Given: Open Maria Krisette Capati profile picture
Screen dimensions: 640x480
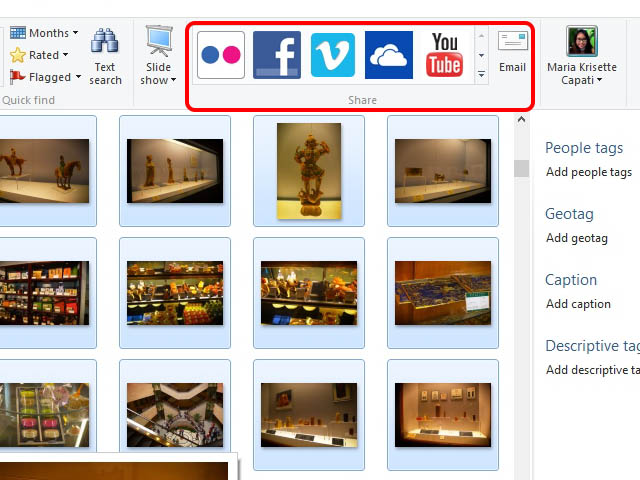Looking at the screenshot, I should click(582, 41).
